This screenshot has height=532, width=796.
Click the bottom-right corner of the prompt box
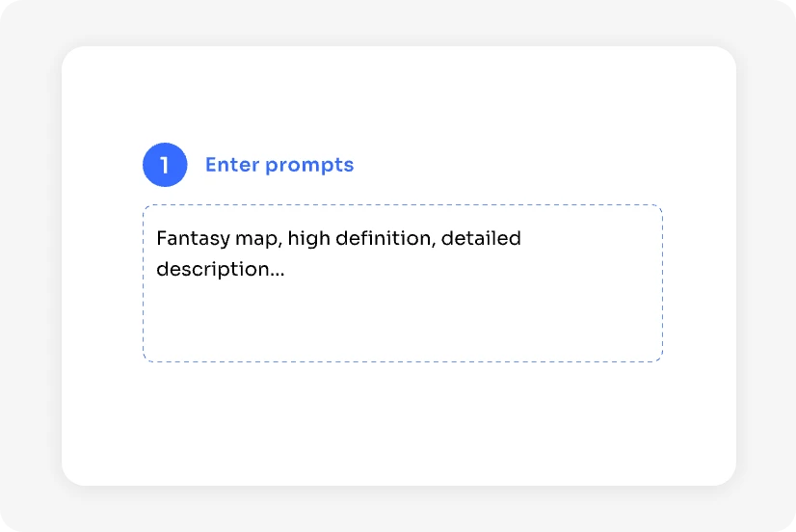(658, 358)
